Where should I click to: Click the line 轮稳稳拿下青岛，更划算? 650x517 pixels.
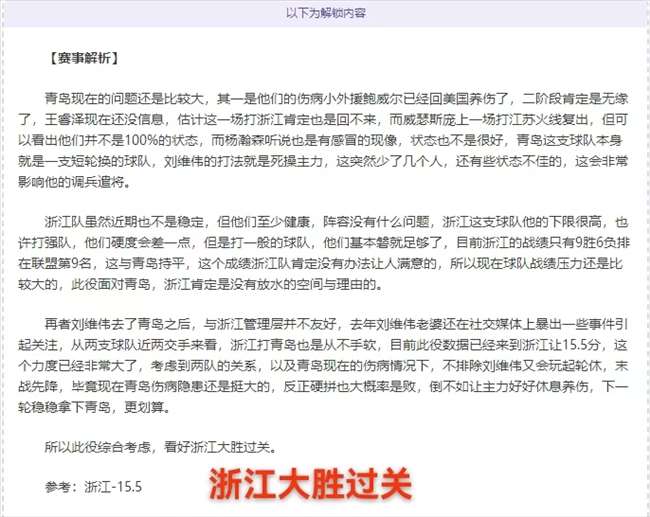[94, 407]
